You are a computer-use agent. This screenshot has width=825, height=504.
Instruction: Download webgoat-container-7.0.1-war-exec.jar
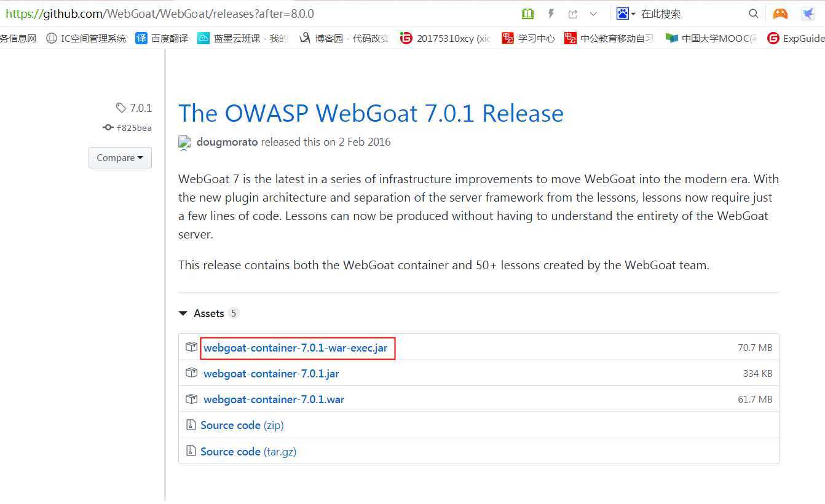[x=296, y=348]
